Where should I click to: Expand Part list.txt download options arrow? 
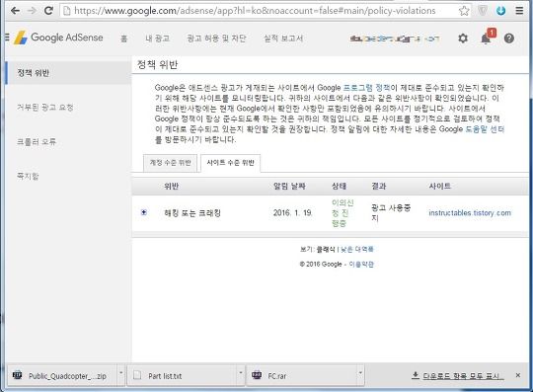pos(240,373)
